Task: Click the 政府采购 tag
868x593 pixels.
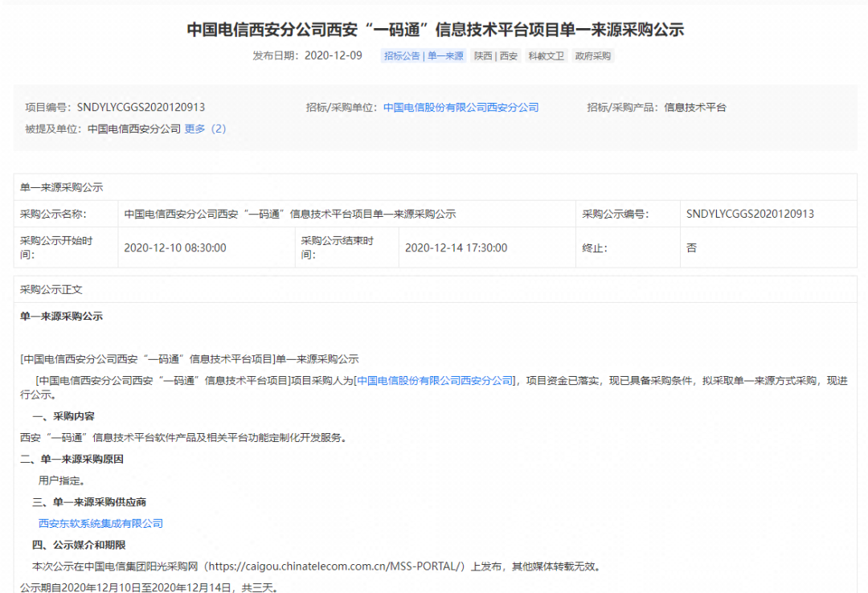Action: (x=593, y=56)
